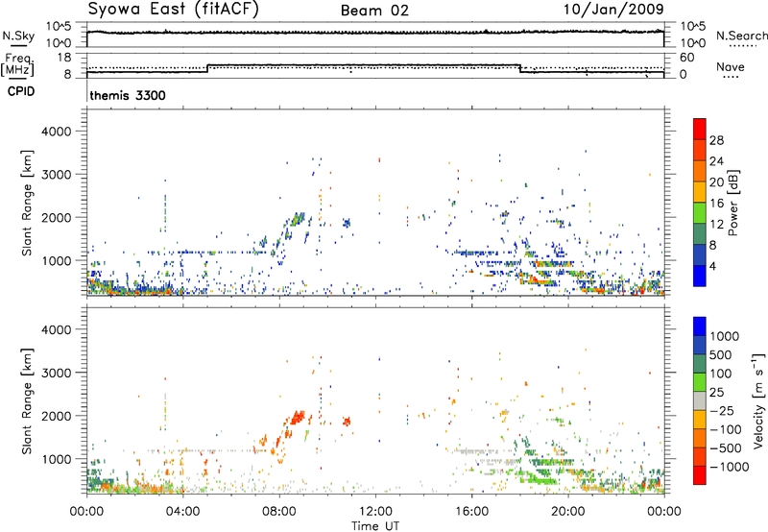The height and width of the screenshot is (532, 768).
Task: Pick the blue Velocity segment above 1000
Action: click(x=700, y=326)
